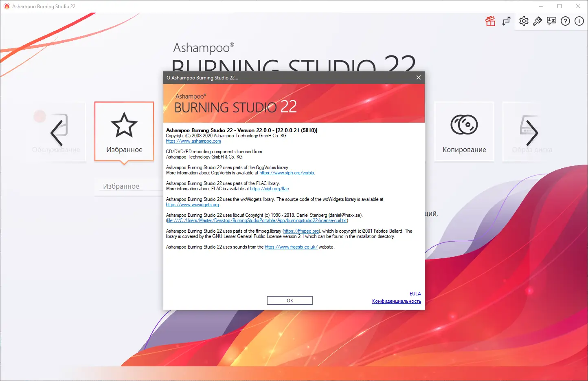Click the 'CD/DVD/BD recording components licensed from' text
This screenshot has width=588, height=381.
(x=214, y=152)
